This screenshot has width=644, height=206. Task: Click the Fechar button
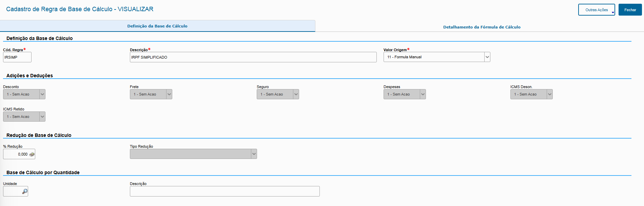click(630, 10)
